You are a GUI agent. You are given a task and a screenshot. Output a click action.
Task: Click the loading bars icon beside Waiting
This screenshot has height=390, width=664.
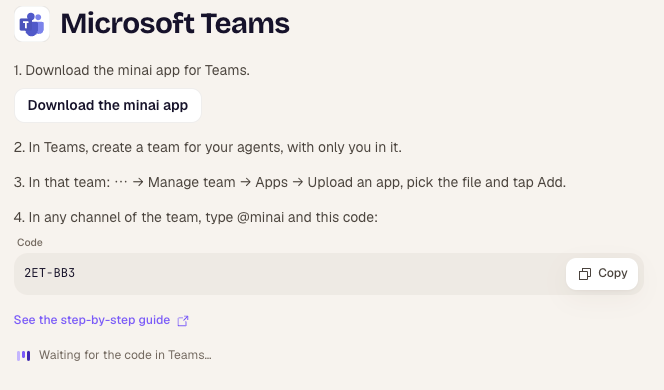click(x=24, y=356)
